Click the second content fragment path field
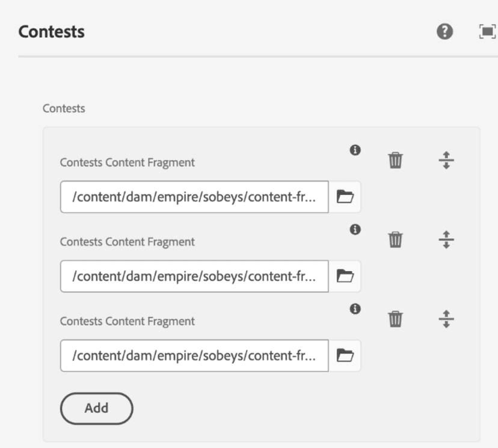The width and height of the screenshot is (498, 448). (x=194, y=276)
